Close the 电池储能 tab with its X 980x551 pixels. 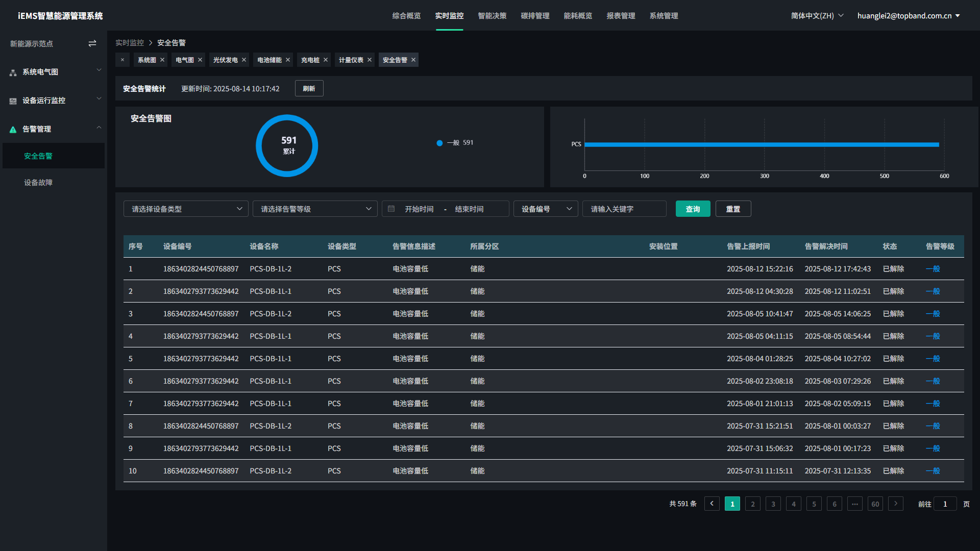point(288,60)
